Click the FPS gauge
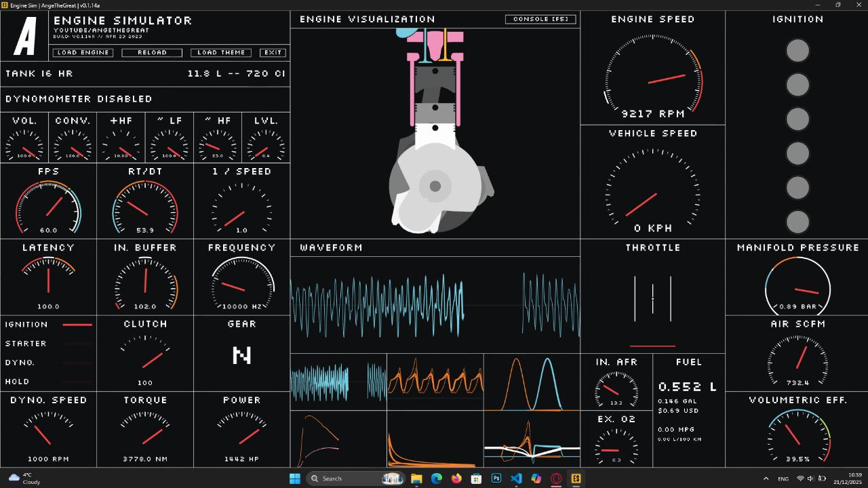Screen dimensions: 868x488 pos(48,207)
